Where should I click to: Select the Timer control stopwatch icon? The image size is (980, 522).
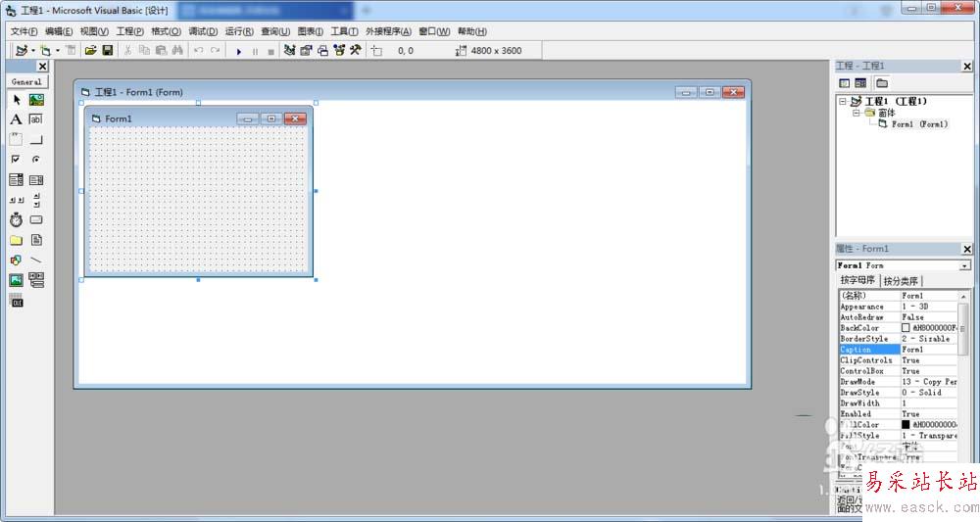coord(17,219)
